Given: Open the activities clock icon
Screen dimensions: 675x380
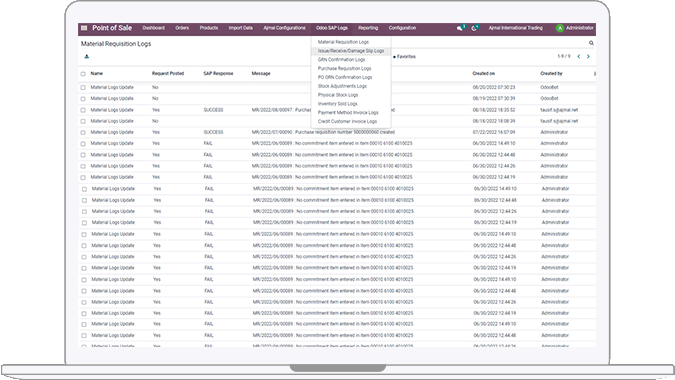Looking at the screenshot, I should tap(474, 28).
